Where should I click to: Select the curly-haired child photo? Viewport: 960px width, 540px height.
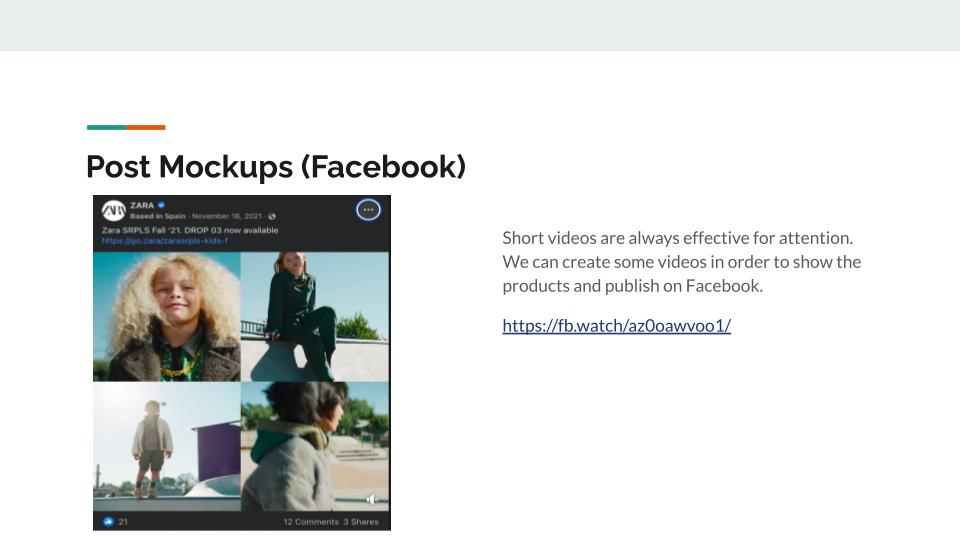click(x=166, y=316)
